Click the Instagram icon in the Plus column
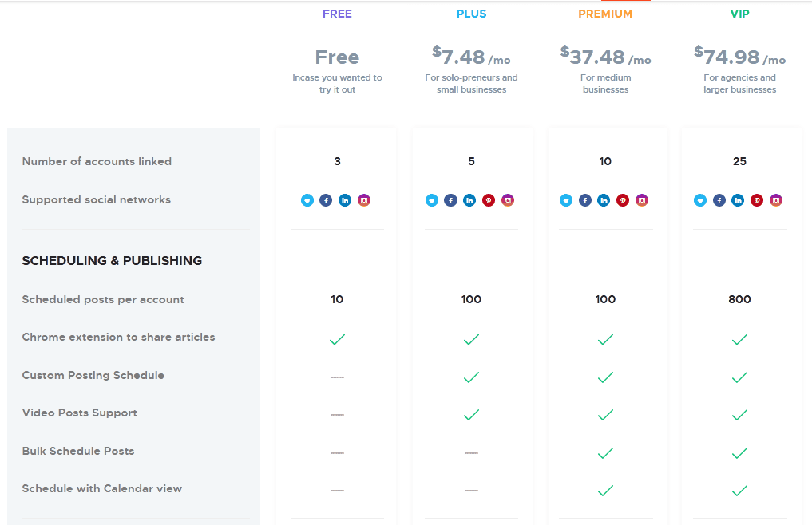Viewport: 812px width, 525px height. pyautogui.click(x=508, y=200)
